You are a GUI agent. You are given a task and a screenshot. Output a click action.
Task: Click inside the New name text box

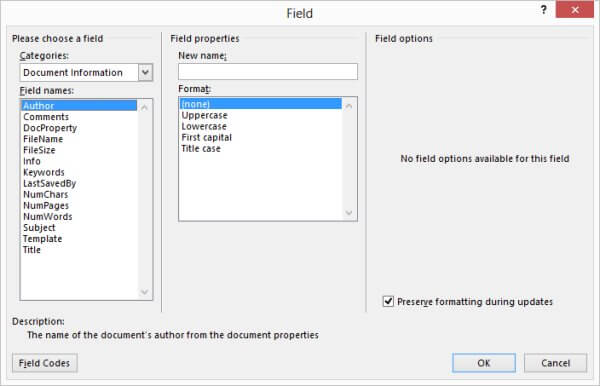coord(268,72)
